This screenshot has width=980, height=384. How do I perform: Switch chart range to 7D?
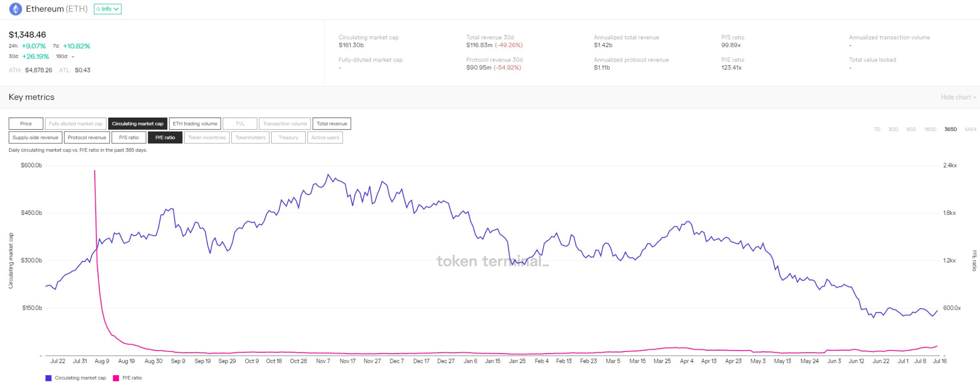click(x=877, y=129)
